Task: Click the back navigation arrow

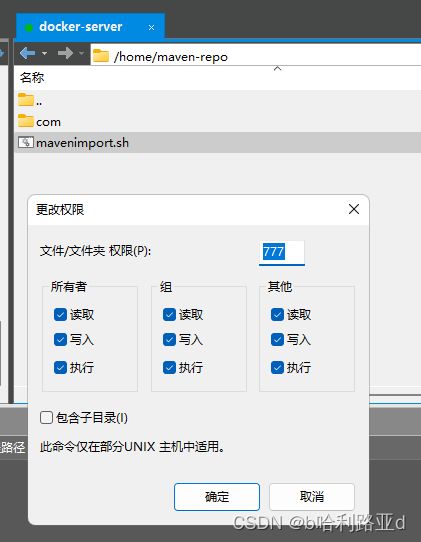Action: (27, 53)
